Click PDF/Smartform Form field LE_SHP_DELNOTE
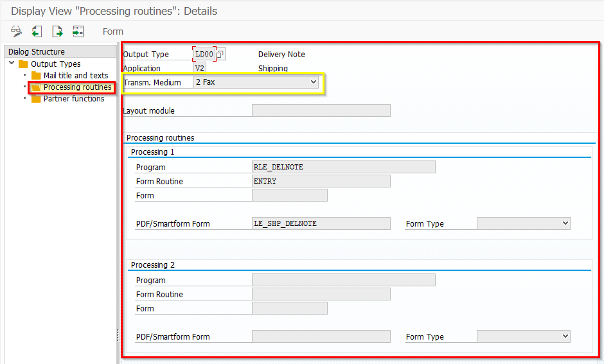 pos(321,223)
